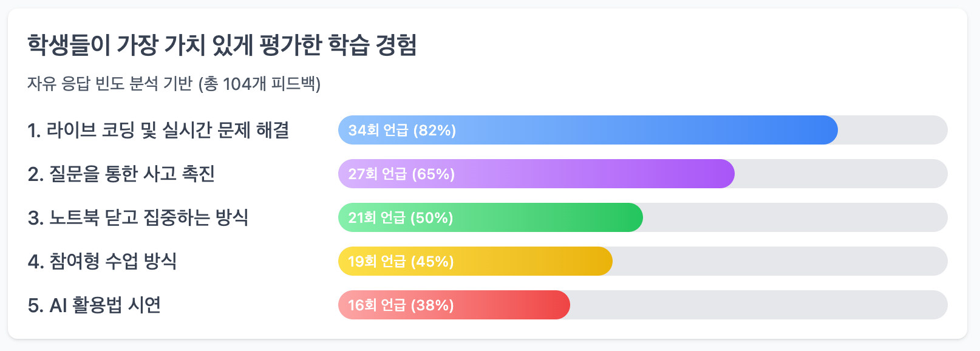Click the purple bar labeled 27회 언급 (65%)
The width and height of the screenshot is (980, 351).
click(x=536, y=174)
